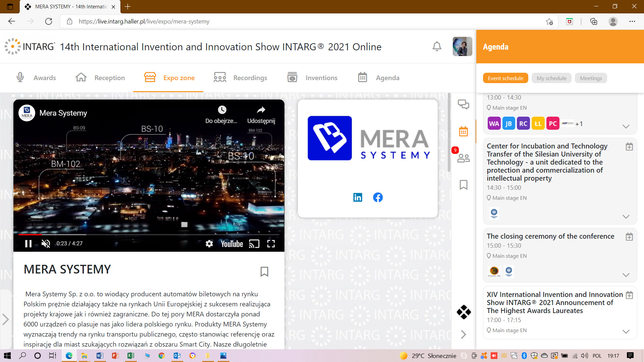This screenshot has height=362, width=644.
Task: Go to the Reception tab
Action: [100, 78]
